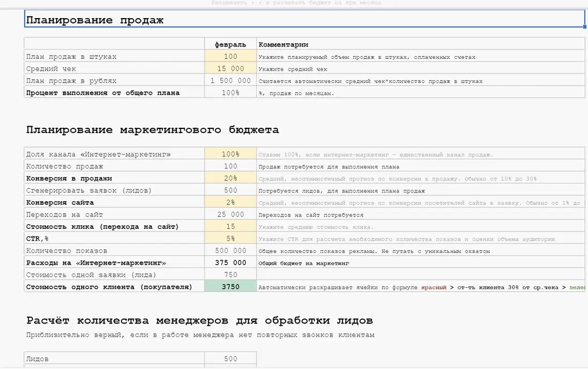The image size is (588, 369).
Task: Click the 'Конверсия сайта' label
Action: 60,203
